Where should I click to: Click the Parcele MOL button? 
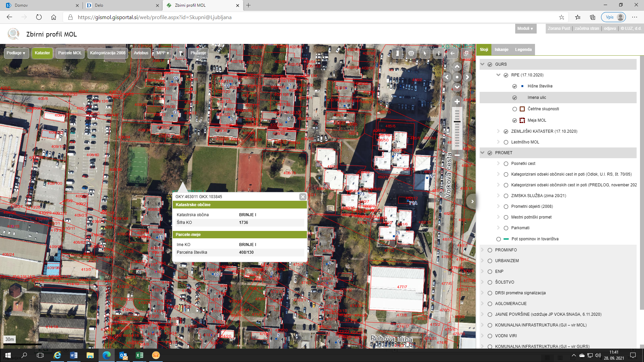[x=70, y=53]
